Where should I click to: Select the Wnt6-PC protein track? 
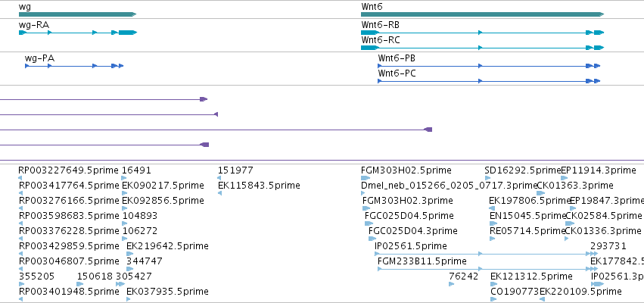(489, 81)
